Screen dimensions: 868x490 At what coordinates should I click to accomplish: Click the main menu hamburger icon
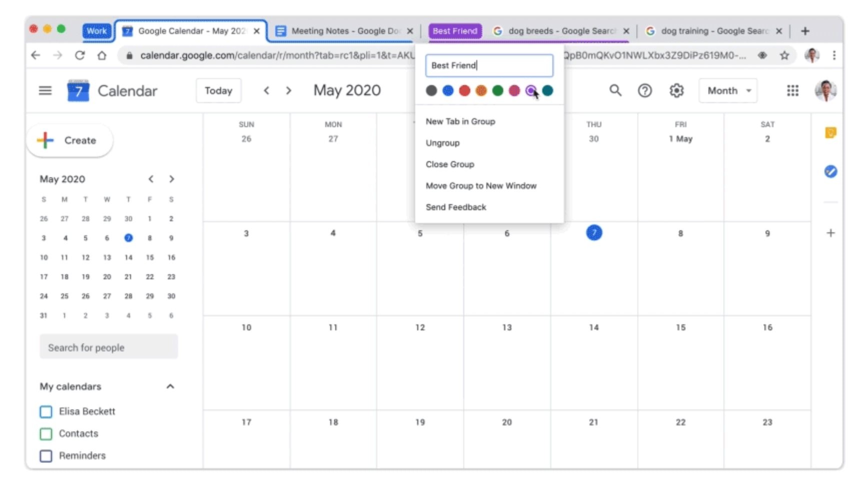click(x=45, y=91)
